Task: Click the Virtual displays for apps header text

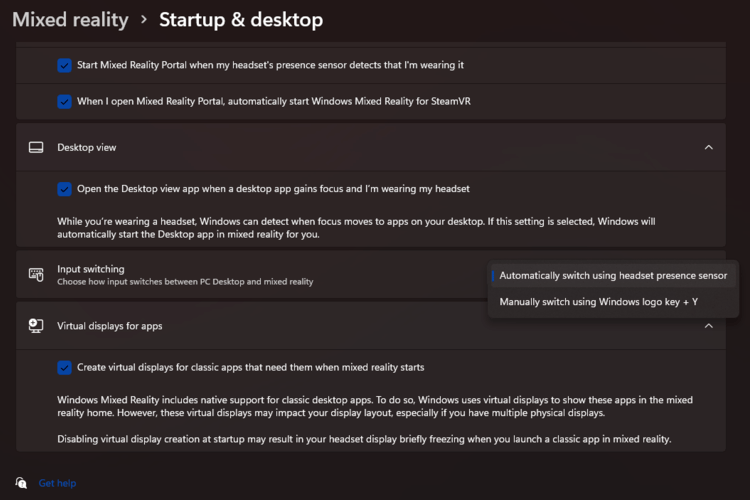Action: point(110,326)
